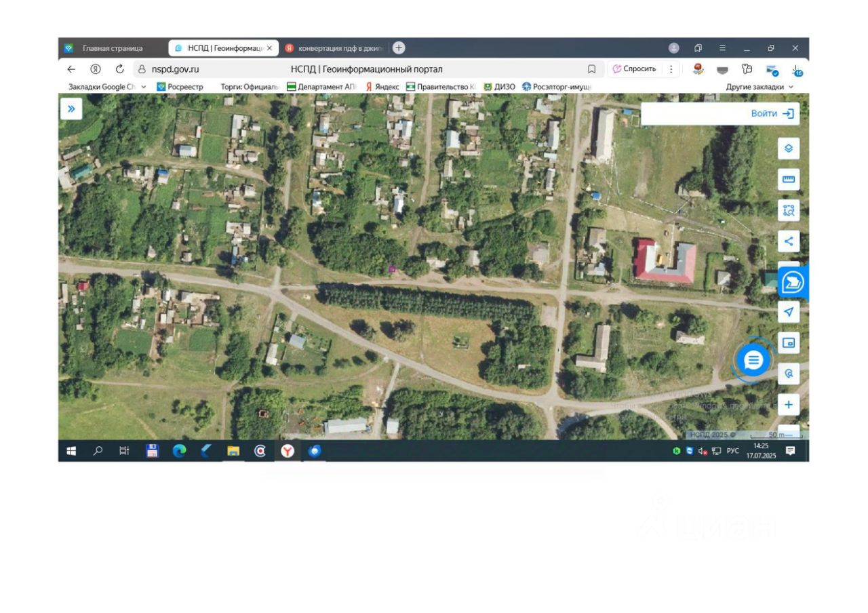Open the map layers panel
Screen dimensions: 868x613
tap(789, 149)
